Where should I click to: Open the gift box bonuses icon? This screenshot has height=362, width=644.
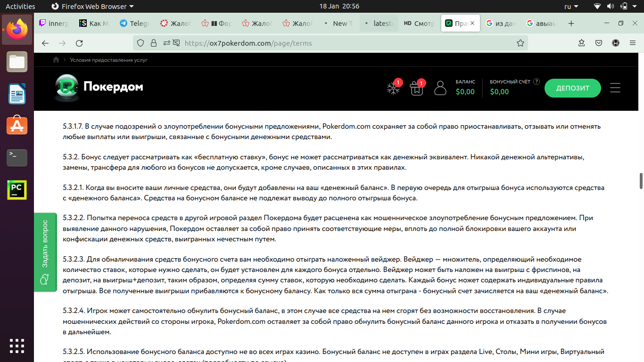(x=416, y=88)
